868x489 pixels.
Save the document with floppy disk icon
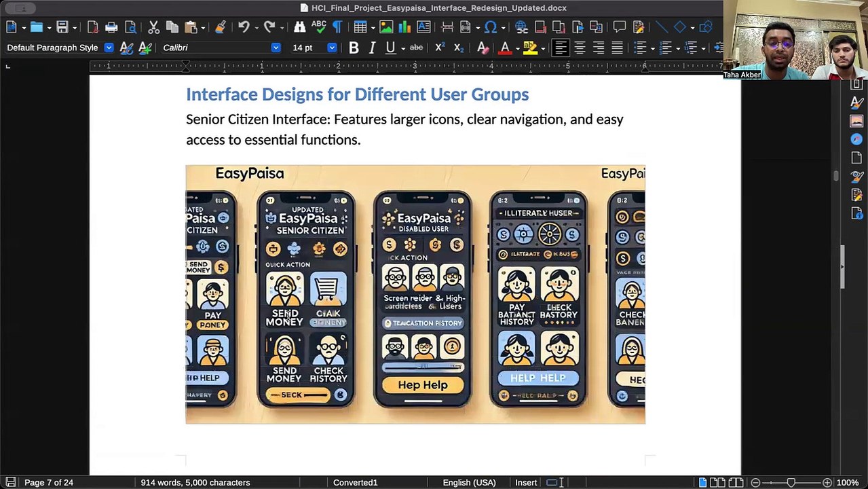tap(62, 27)
